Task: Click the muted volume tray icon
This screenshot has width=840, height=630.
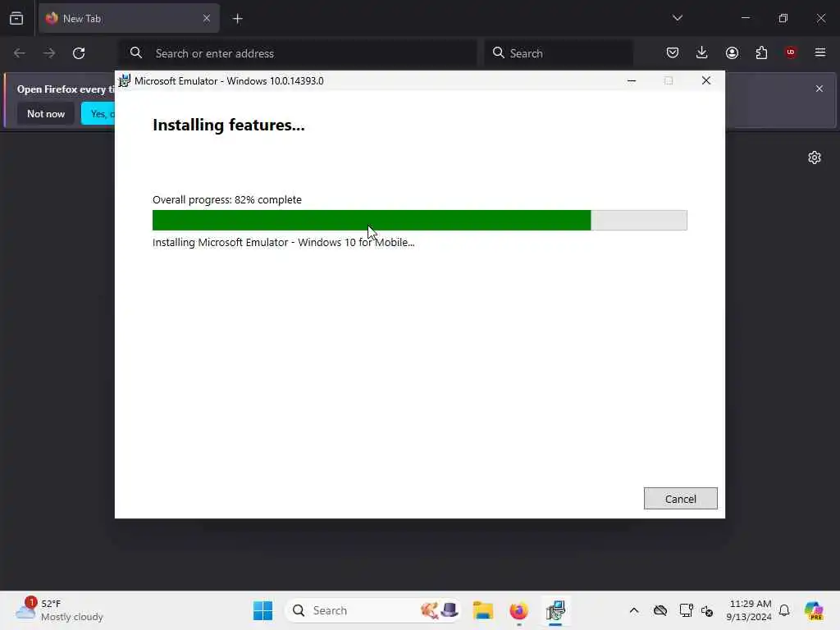Action: click(x=707, y=610)
